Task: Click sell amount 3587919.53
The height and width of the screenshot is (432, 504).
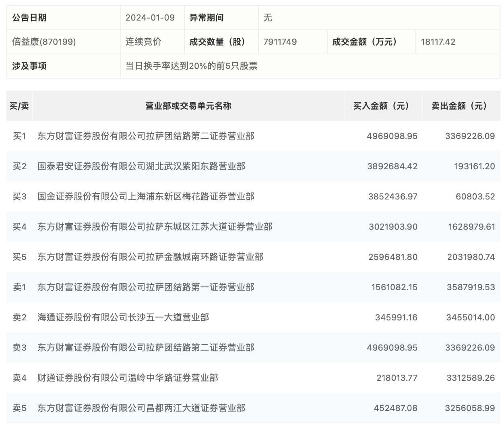Action: (471, 287)
